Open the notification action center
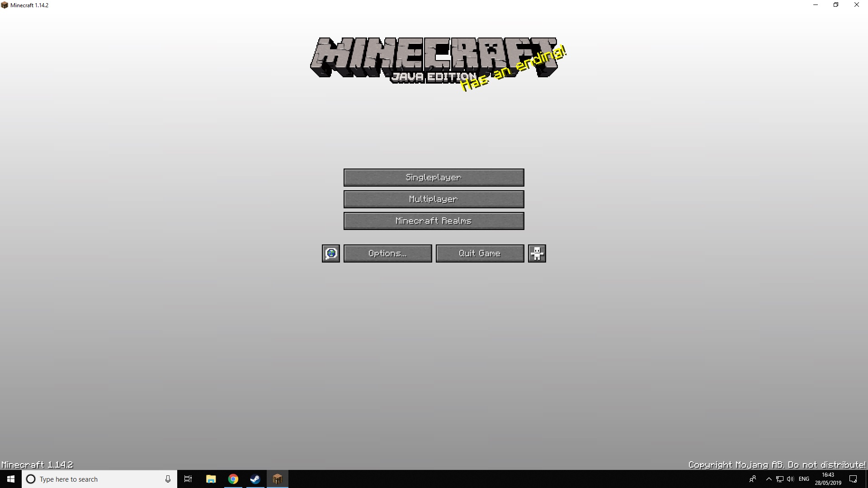Screen dimensions: 868x488 pos(853,479)
